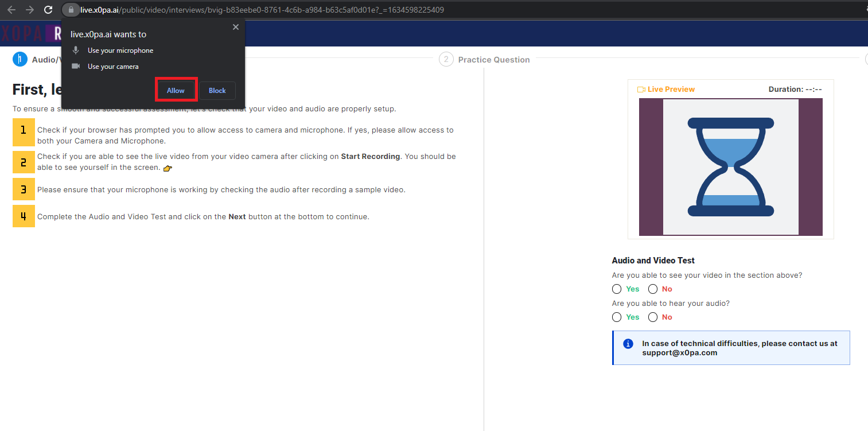Viewport: 868px width, 431px height.
Task: Allow camera and microphone access
Action: pos(176,91)
